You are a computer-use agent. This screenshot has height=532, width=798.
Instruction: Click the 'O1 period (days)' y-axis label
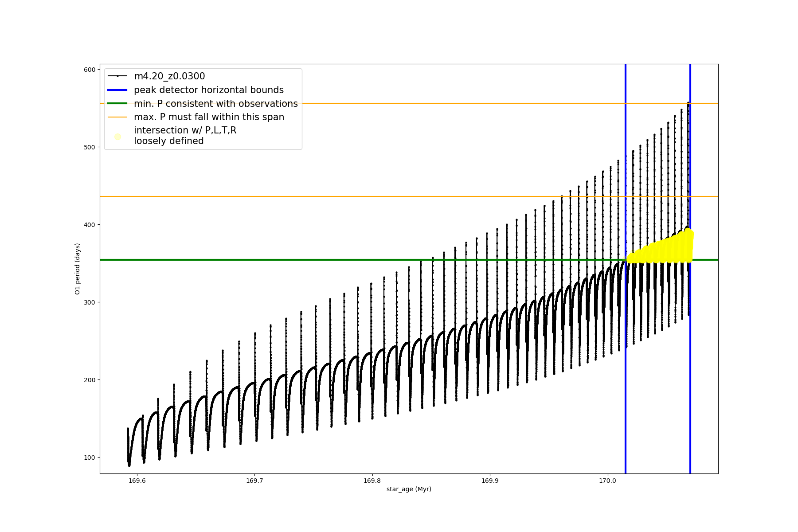pyautogui.click(x=77, y=269)
